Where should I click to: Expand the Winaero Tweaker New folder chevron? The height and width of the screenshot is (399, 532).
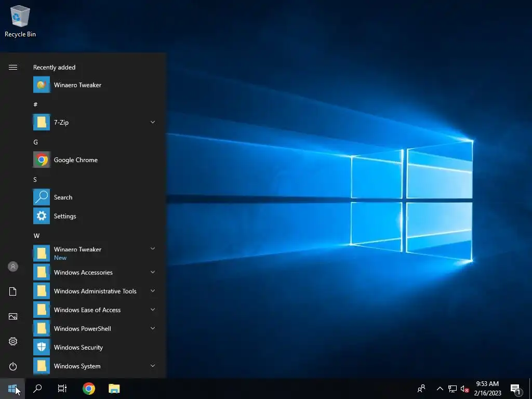click(153, 249)
